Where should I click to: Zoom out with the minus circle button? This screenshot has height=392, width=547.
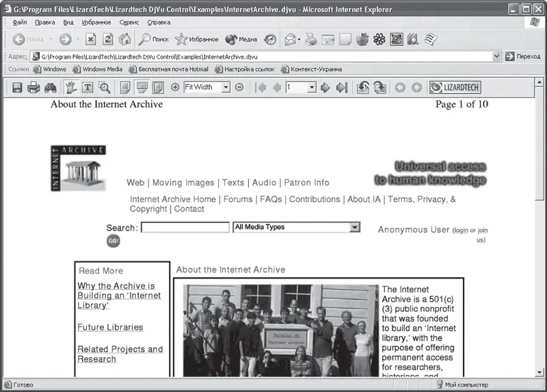[x=239, y=87]
